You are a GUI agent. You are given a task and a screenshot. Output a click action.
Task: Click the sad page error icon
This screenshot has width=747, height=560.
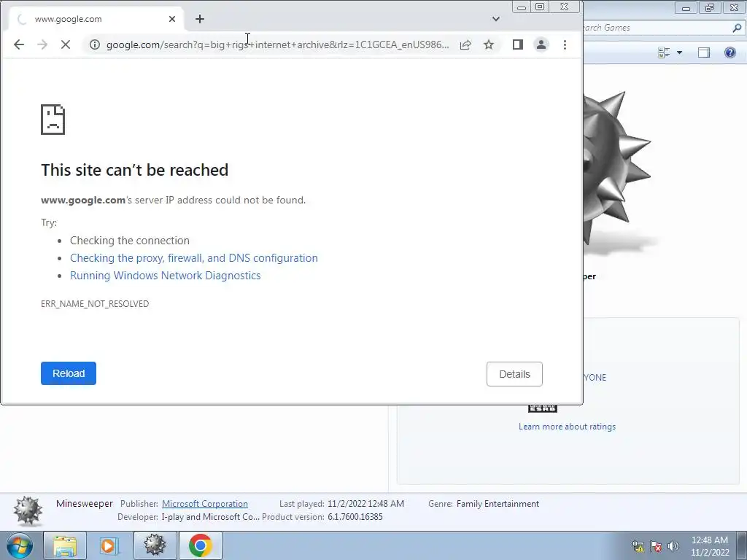53,120
